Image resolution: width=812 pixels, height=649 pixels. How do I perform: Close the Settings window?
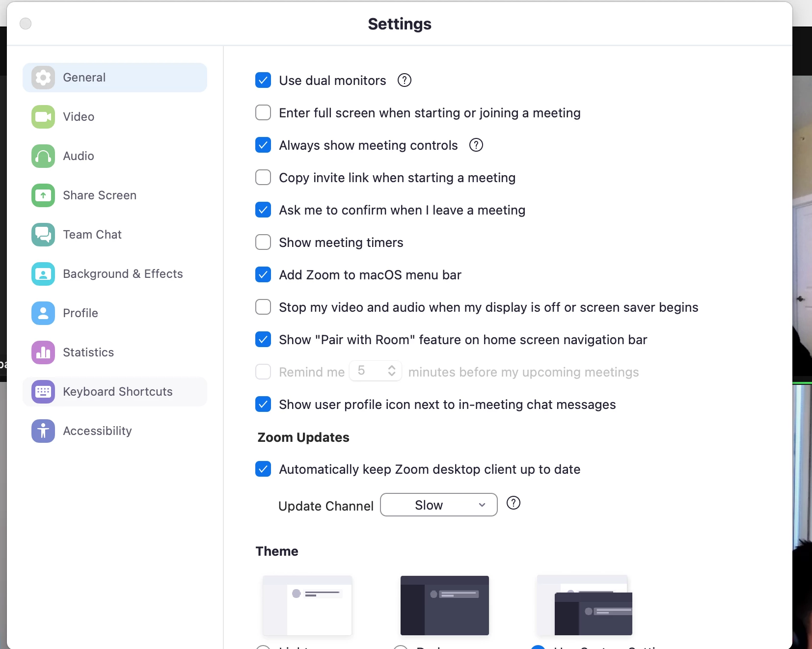(x=26, y=24)
